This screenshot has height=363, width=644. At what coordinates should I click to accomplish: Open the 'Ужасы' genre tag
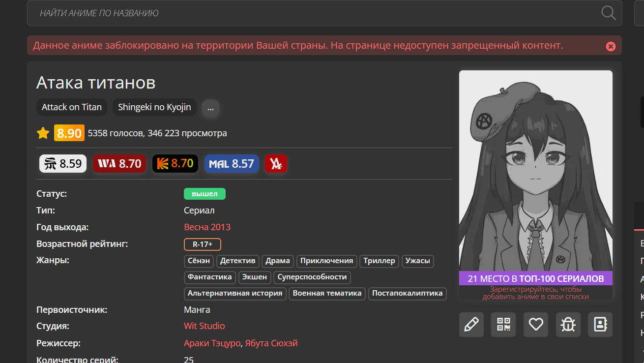[x=418, y=261]
